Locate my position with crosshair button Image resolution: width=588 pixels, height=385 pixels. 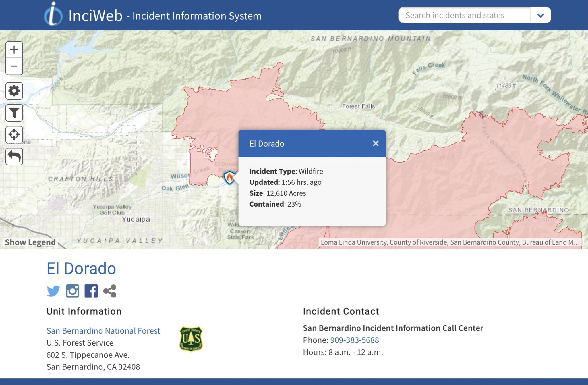(x=14, y=134)
